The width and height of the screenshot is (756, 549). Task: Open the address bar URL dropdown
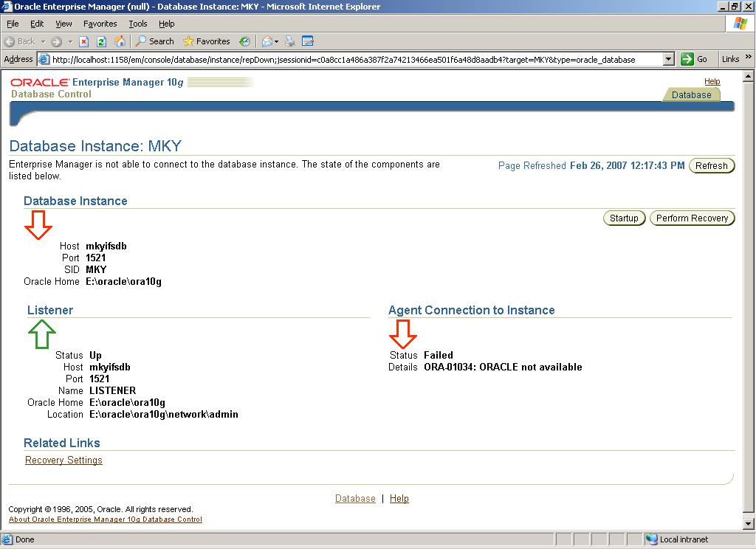pyautogui.click(x=668, y=59)
